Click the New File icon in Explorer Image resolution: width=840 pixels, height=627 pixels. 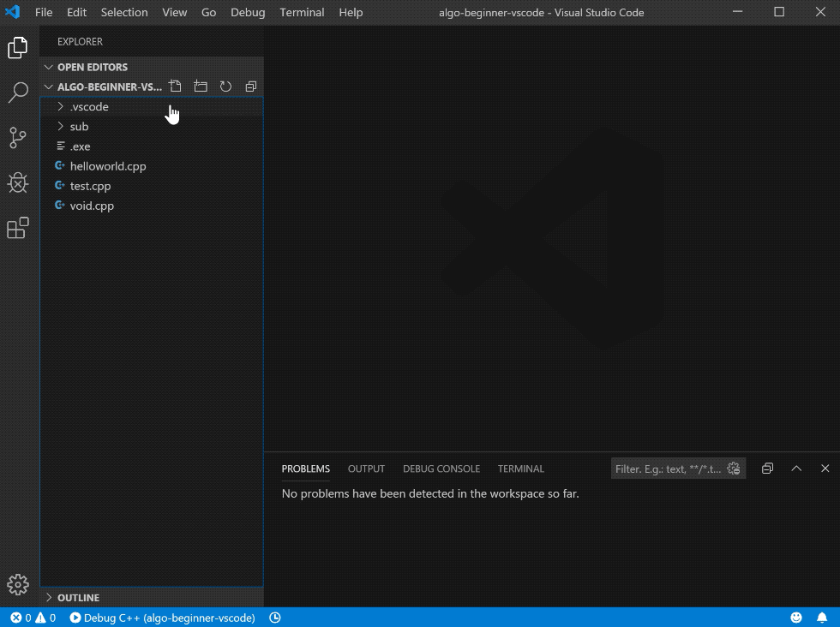coord(176,87)
